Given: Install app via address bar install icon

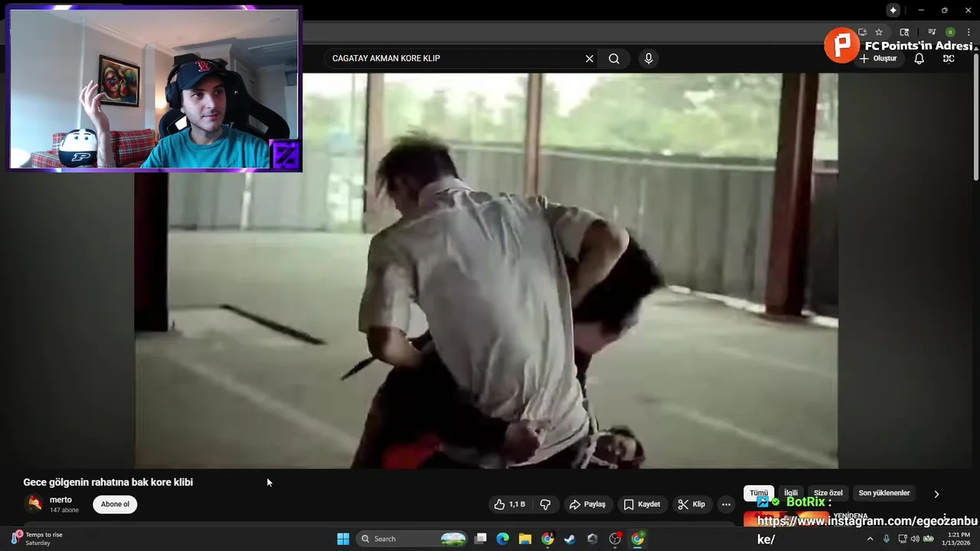Looking at the screenshot, I should [x=862, y=32].
